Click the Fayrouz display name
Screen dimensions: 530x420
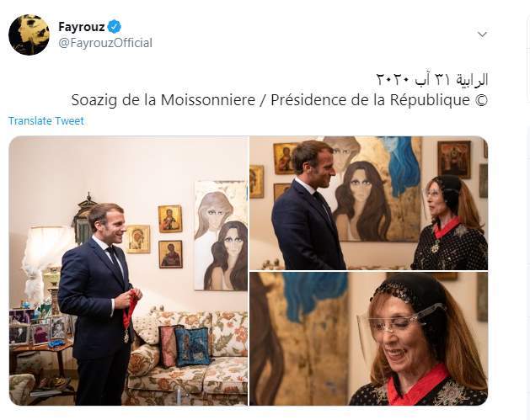click(82, 26)
